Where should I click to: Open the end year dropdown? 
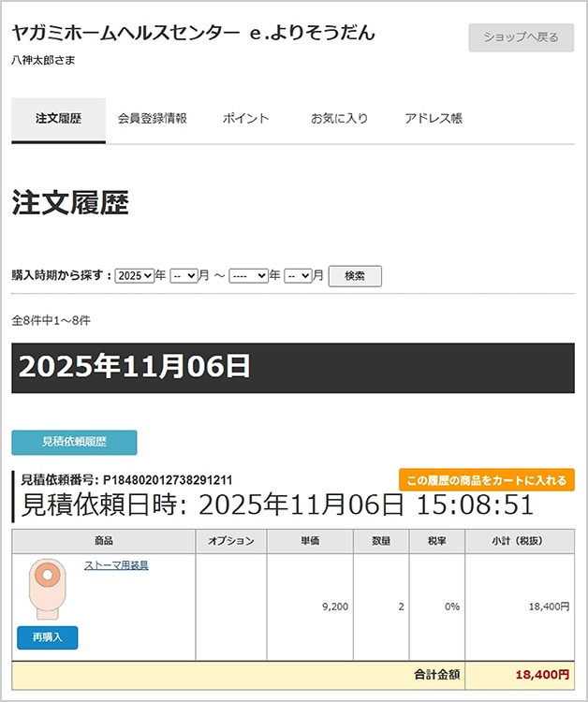tap(248, 276)
